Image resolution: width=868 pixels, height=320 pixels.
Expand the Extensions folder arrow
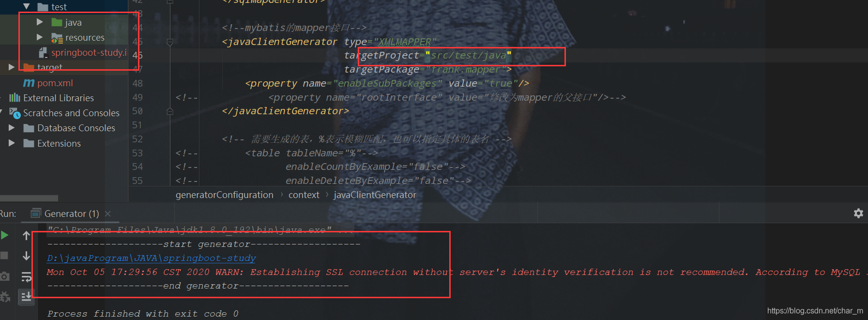(x=12, y=143)
